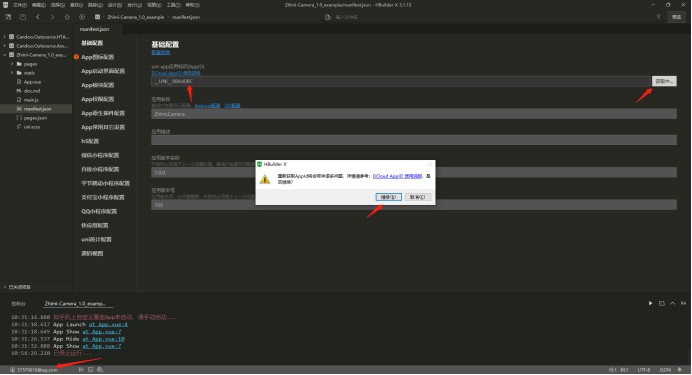Open DCloud AppID link in warning dialog

point(397,176)
